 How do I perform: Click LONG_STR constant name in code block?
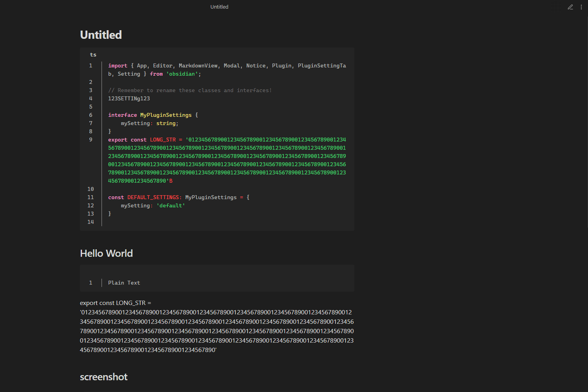[163, 140]
